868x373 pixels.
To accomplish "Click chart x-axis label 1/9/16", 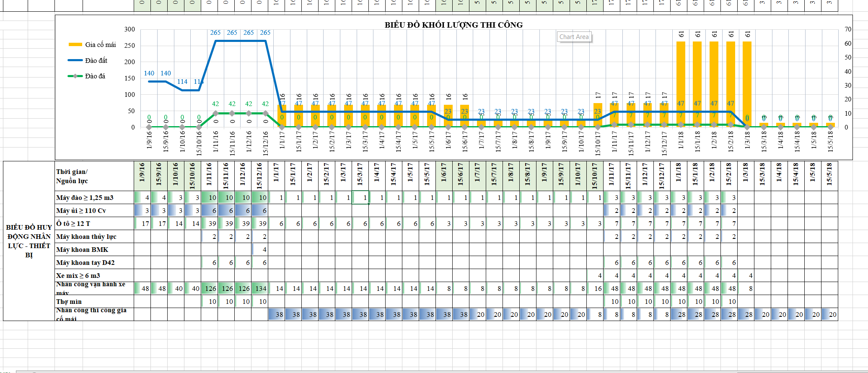I will coord(149,140).
